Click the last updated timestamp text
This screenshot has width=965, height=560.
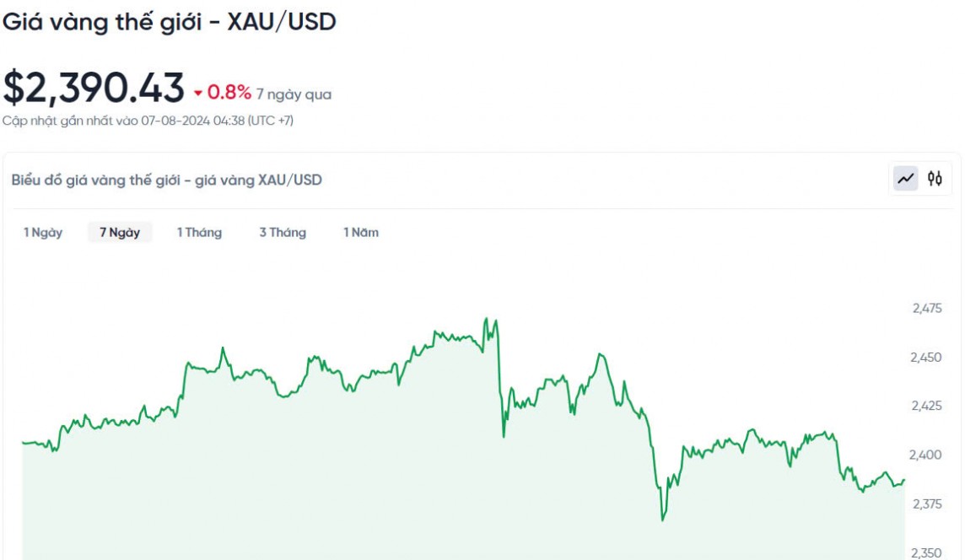(x=148, y=121)
